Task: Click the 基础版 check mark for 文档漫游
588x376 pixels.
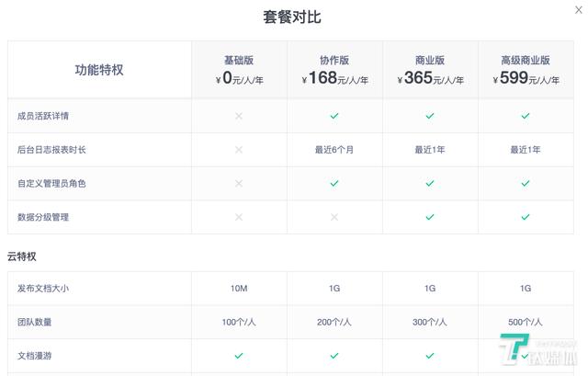Action: click(x=239, y=356)
